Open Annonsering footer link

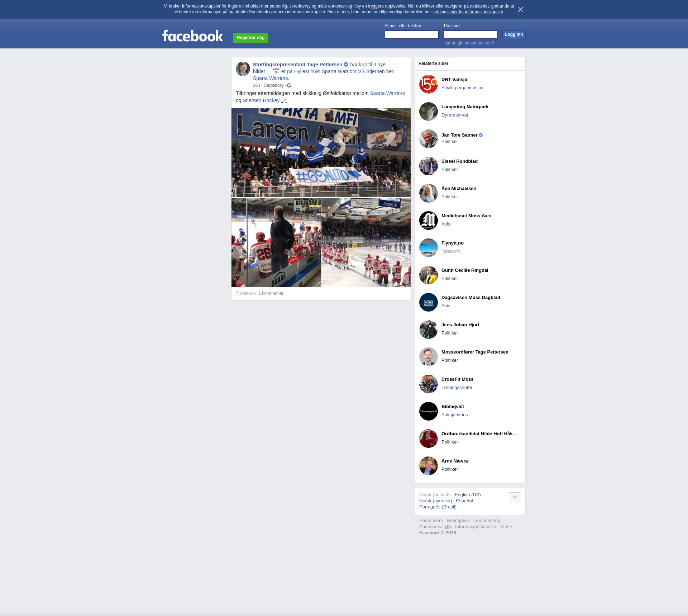point(487,521)
